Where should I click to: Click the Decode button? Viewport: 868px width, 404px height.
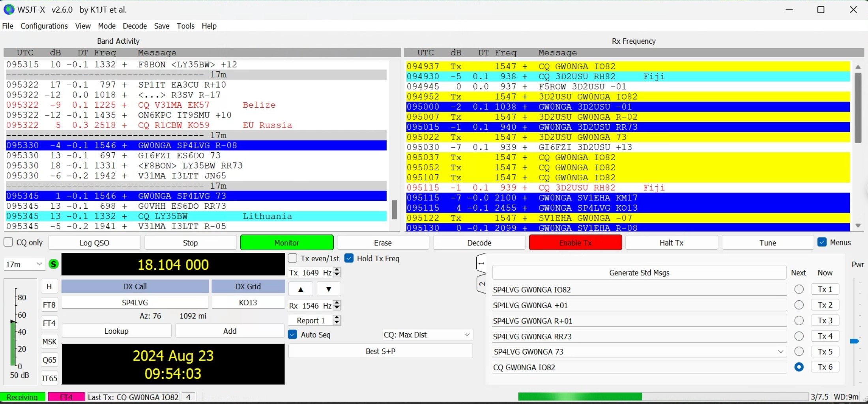pos(479,243)
